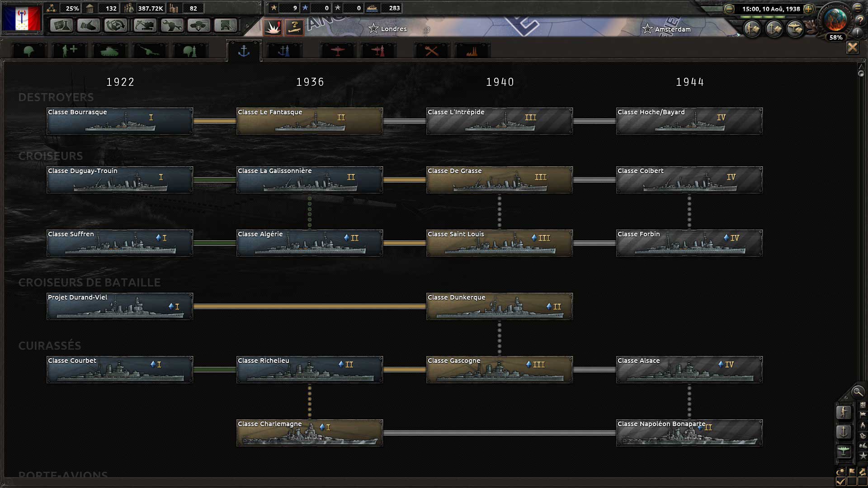The width and height of the screenshot is (868, 488).
Task: Open the French national flag panel
Action: [22, 18]
